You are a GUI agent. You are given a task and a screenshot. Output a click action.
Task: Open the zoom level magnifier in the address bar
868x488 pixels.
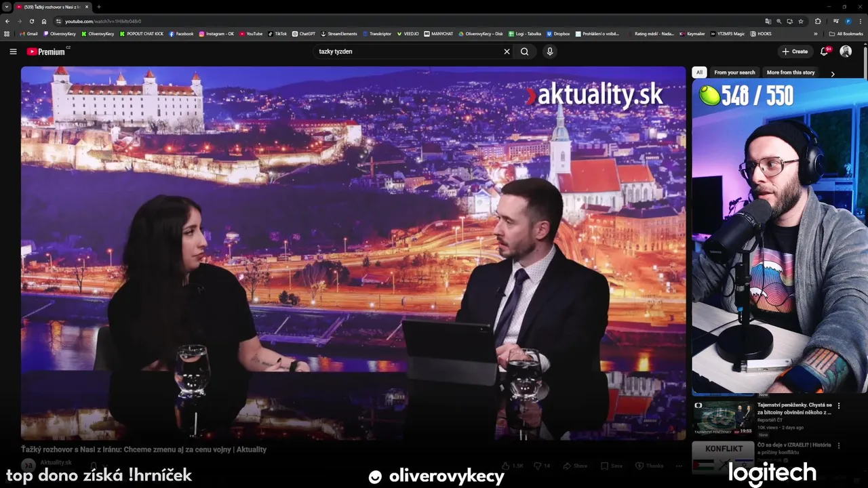[x=778, y=21]
